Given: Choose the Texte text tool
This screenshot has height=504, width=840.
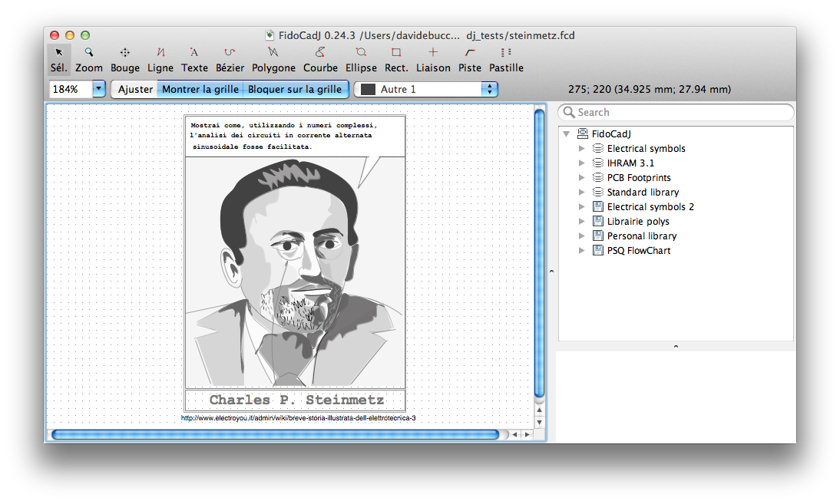Looking at the screenshot, I should coord(194,59).
